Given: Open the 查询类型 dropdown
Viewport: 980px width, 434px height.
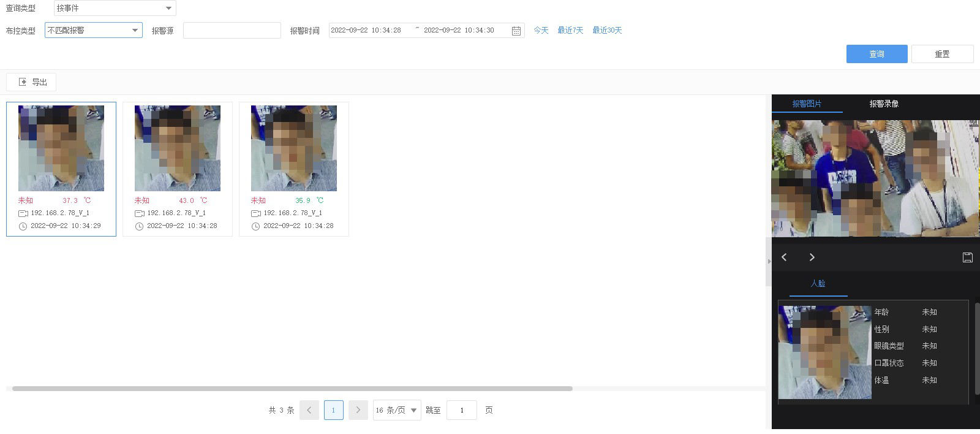Looking at the screenshot, I should pos(115,8).
